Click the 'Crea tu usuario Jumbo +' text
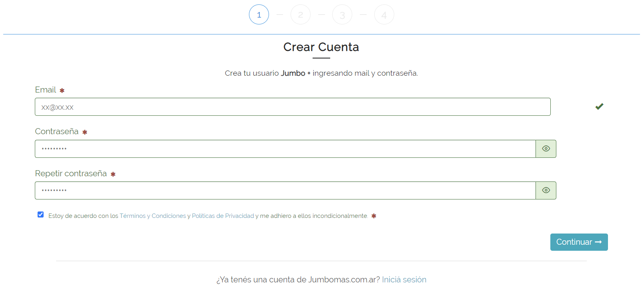The image size is (644, 292). 267,73
